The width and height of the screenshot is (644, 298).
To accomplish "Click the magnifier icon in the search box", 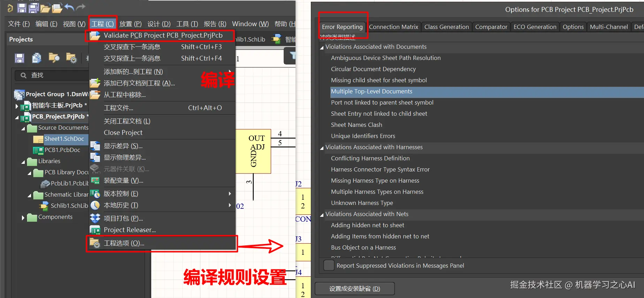I will pyautogui.click(x=24, y=75).
